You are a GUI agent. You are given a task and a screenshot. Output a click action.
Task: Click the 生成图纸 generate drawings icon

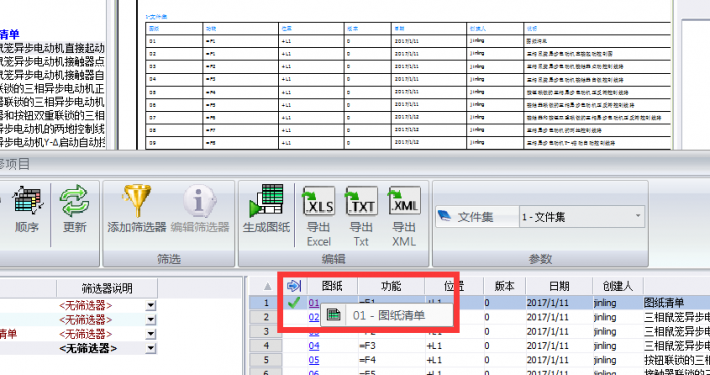(266, 201)
